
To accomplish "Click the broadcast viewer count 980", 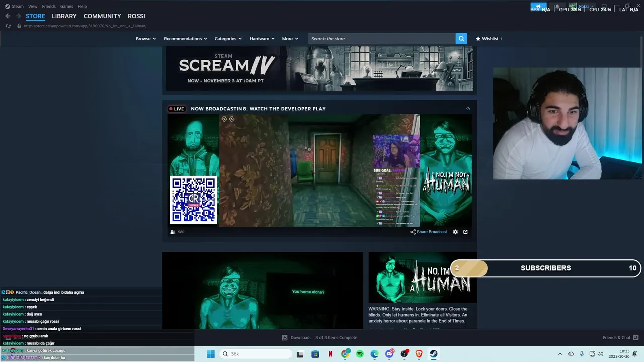I will [177, 232].
